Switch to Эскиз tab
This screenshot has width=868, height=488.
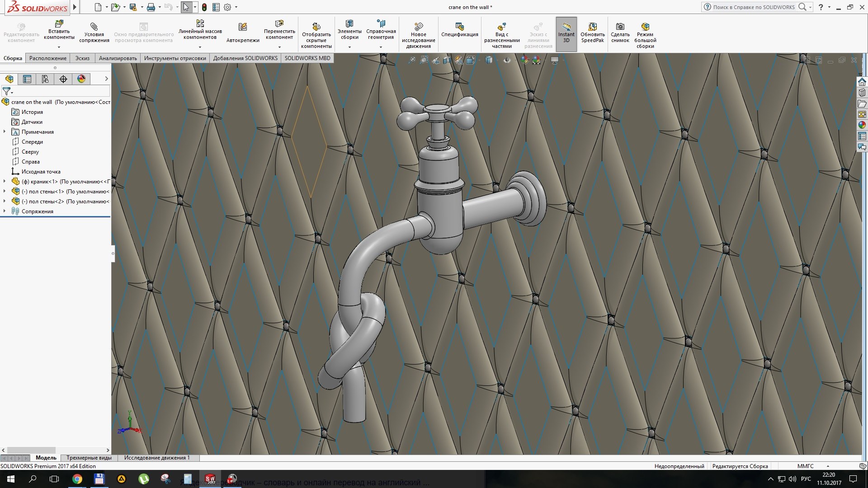[x=82, y=58]
